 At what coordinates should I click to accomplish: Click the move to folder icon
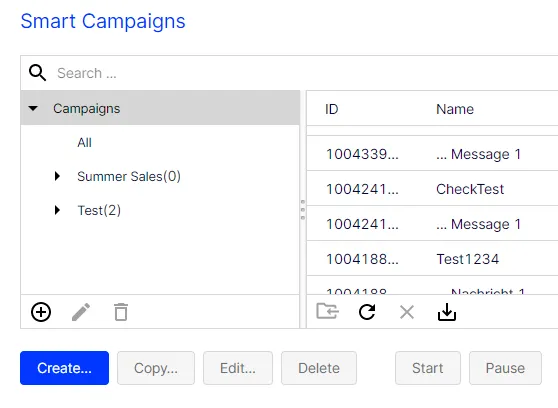(x=327, y=311)
